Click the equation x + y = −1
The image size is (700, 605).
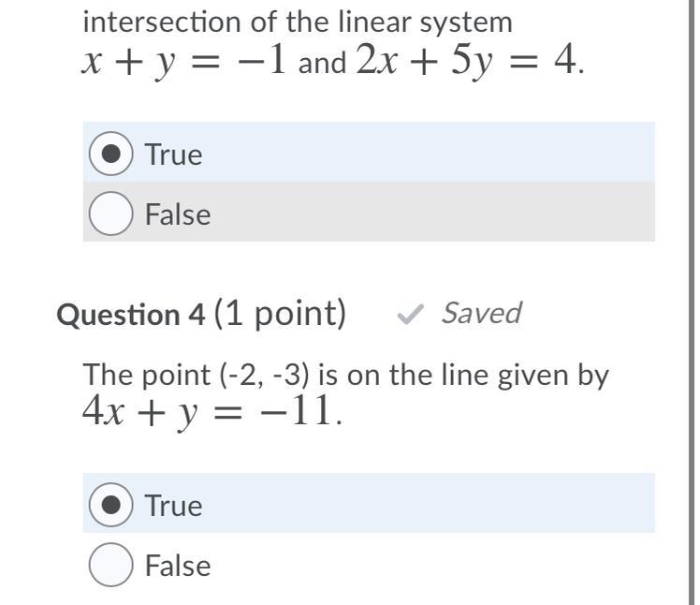186,62
